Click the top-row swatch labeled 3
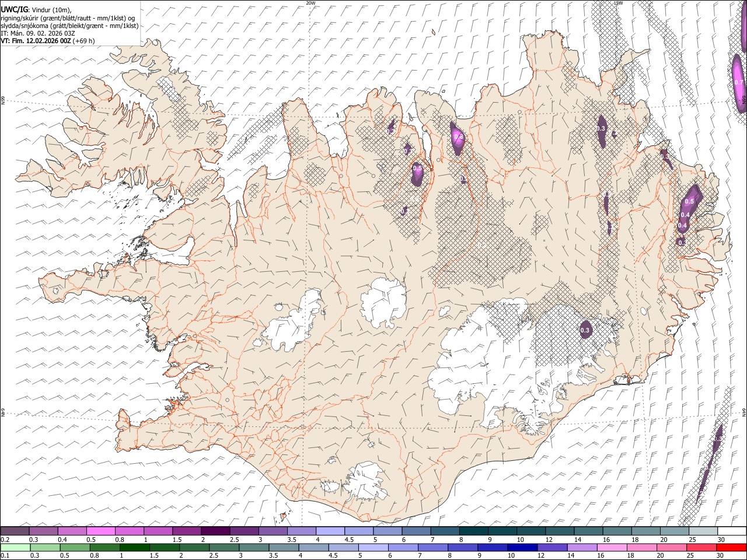 (273, 531)
